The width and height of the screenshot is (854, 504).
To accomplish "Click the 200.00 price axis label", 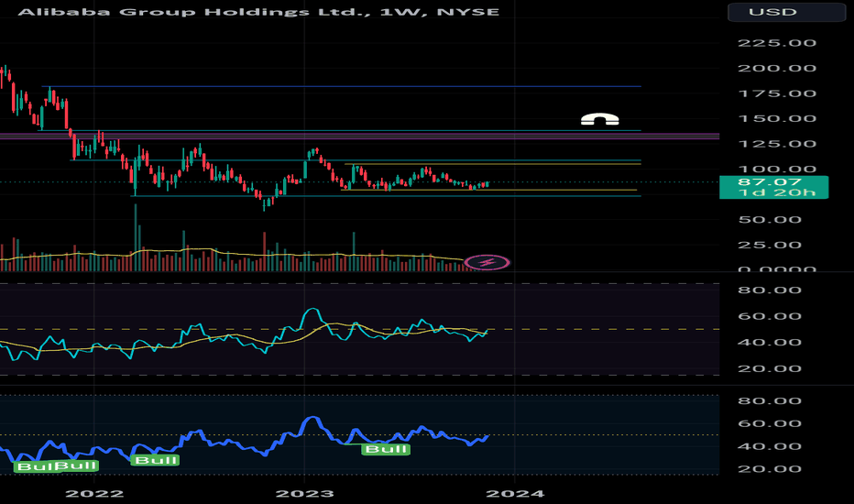I will (x=777, y=68).
